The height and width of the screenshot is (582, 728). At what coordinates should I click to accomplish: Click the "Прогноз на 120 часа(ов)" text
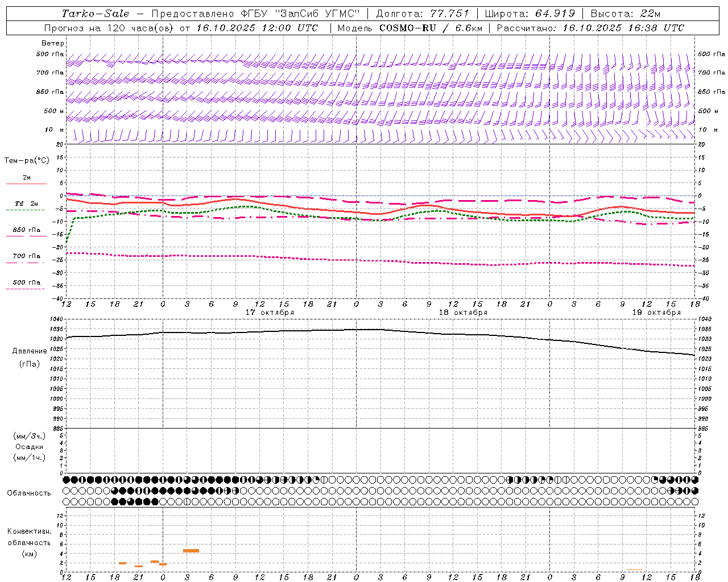click(109, 28)
